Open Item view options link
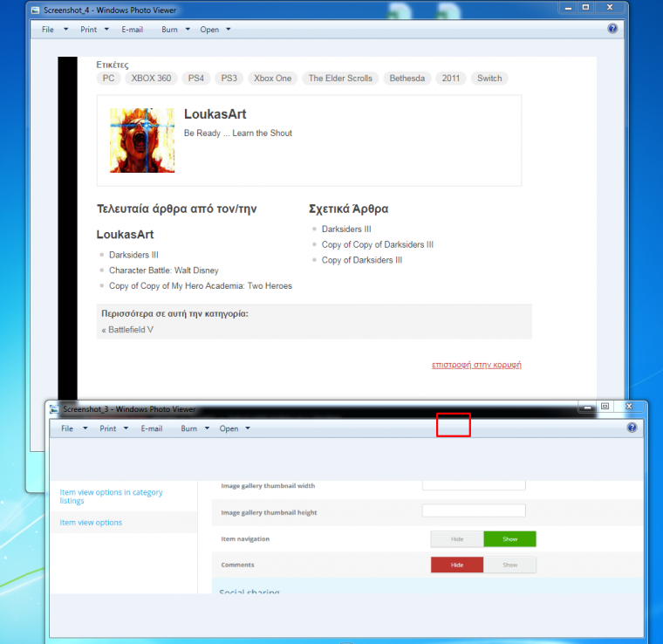Viewport: 663px width, 644px height. pyautogui.click(x=91, y=523)
